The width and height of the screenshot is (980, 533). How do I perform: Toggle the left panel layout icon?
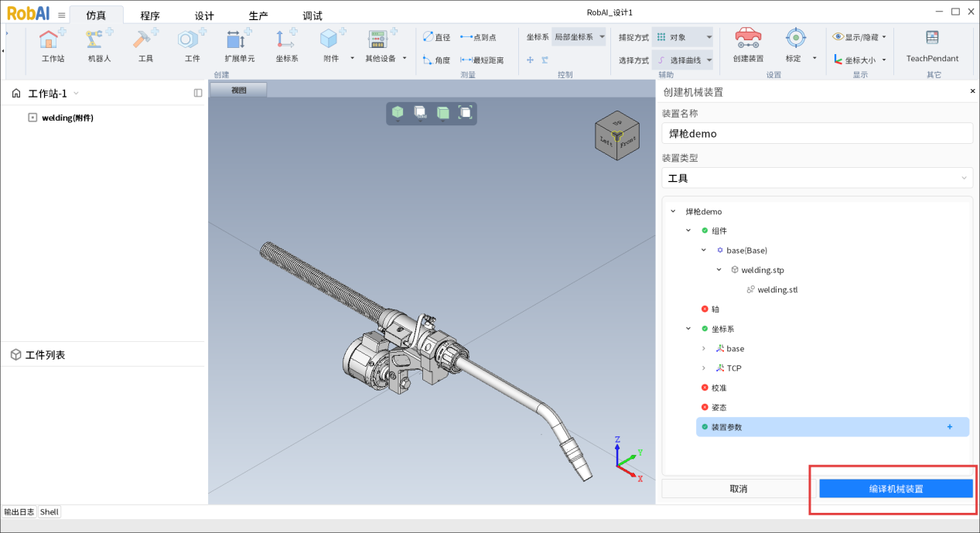[x=198, y=93]
